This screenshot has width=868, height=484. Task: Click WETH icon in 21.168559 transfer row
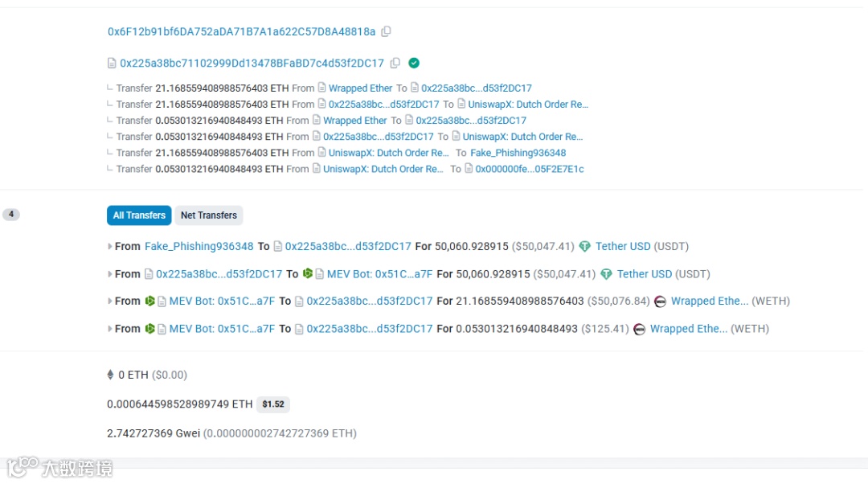660,301
